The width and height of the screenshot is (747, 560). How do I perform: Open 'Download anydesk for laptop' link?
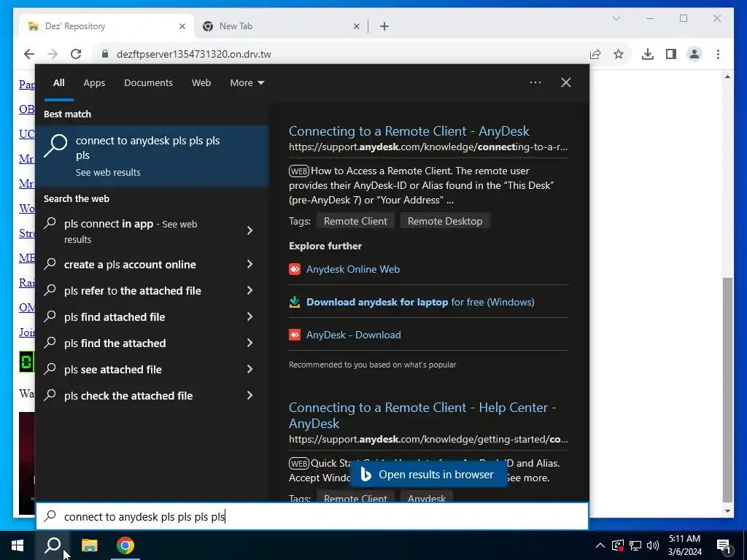click(420, 302)
